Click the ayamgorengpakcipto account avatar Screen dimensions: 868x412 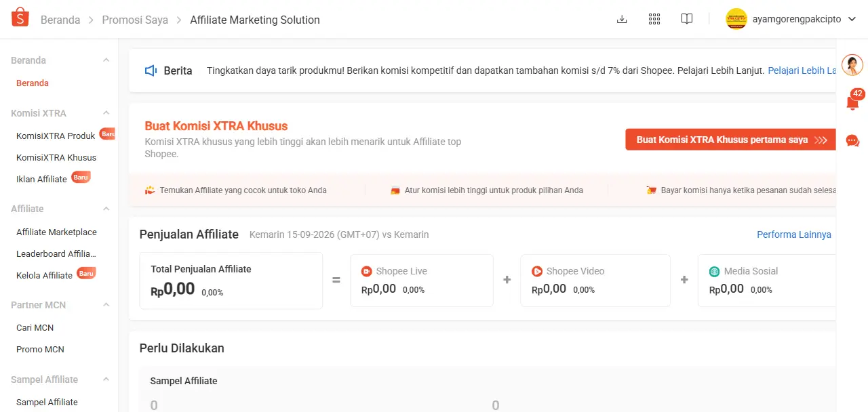click(x=736, y=19)
